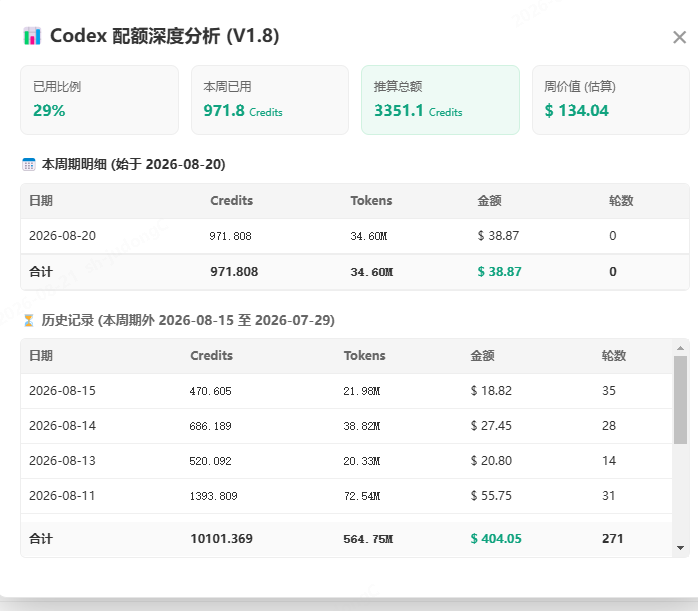Click date 2026-08-15 in history table
Image resolution: width=698 pixels, height=611 pixels.
[x=62, y=391]
